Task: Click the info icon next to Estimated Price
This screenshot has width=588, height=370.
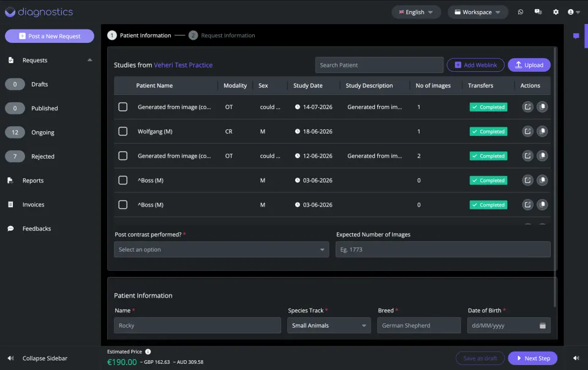Action: [x=148, y=352]
